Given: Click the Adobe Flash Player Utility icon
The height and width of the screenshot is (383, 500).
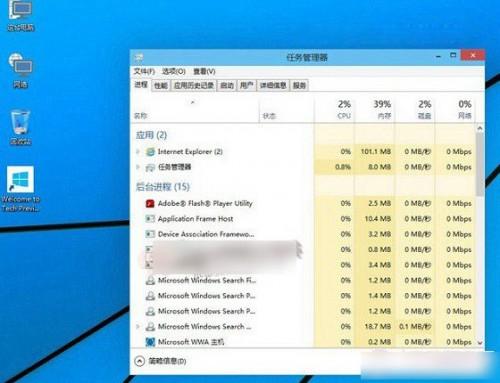Looking at the screenshot, I should [x=150, y=203].
